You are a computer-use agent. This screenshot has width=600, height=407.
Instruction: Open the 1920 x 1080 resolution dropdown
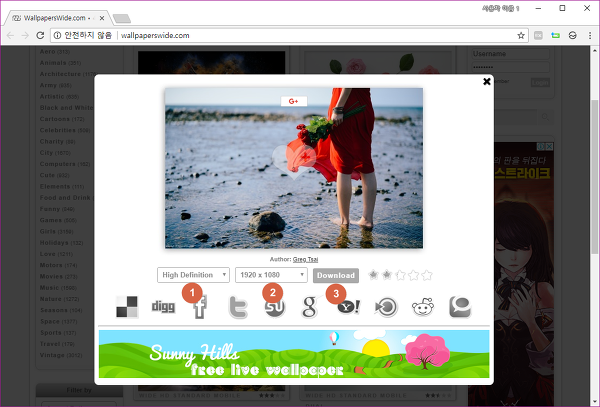click(271, 275)
